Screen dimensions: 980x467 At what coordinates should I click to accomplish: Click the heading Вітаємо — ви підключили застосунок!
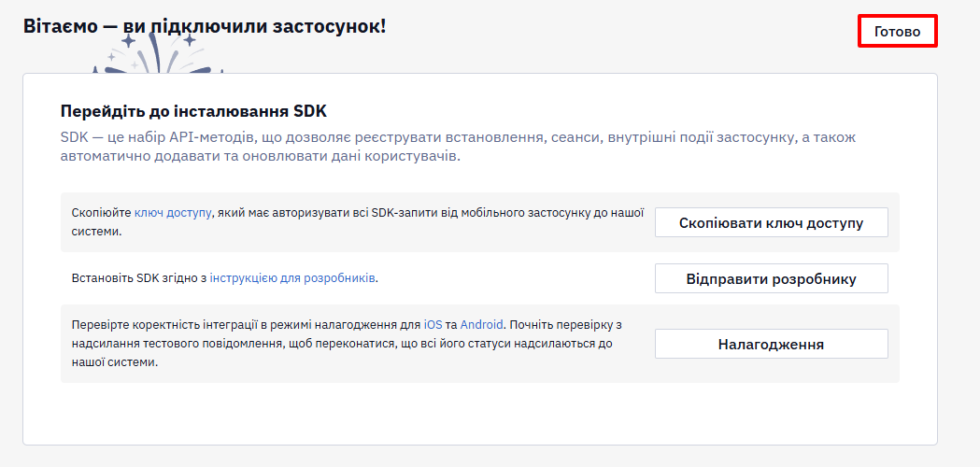pos(205,26)
